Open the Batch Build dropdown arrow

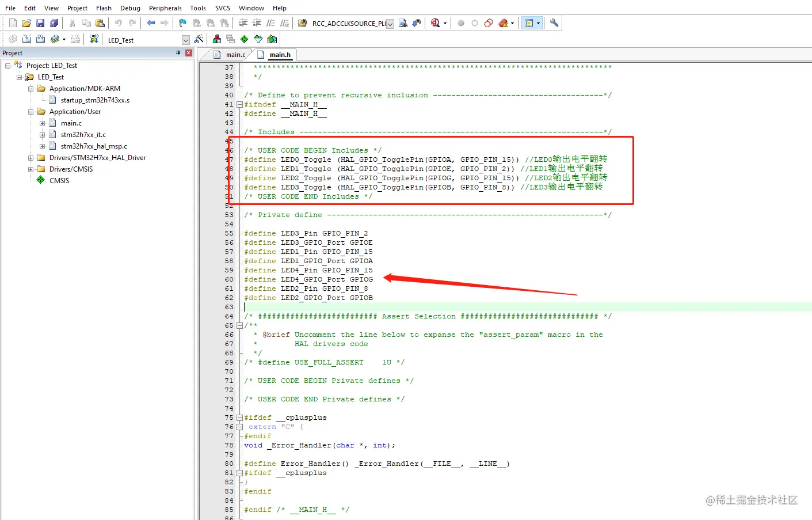[x=64, y=39]
